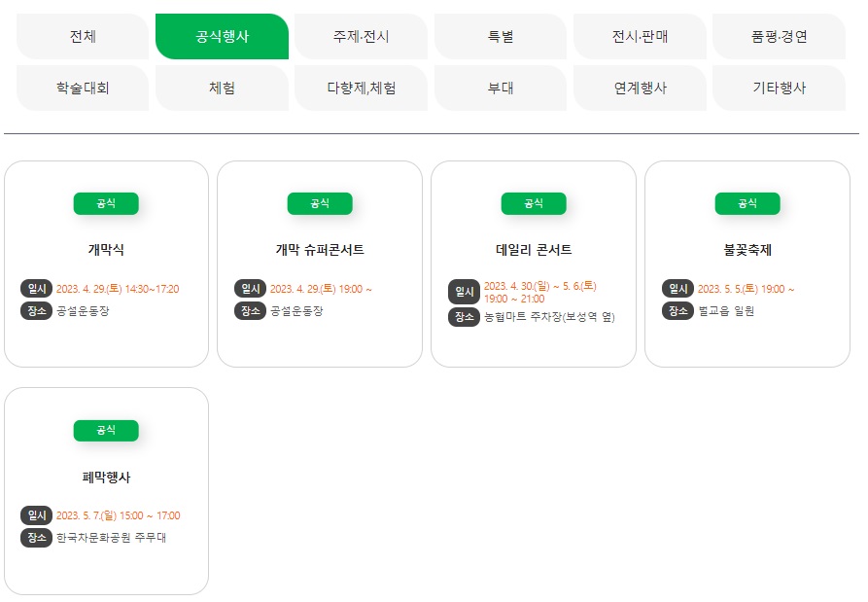Viewport: 868px width, 602px height.
Task: Open the 개막 슈퍼콘서트 event title
Action: coord(320,250)
